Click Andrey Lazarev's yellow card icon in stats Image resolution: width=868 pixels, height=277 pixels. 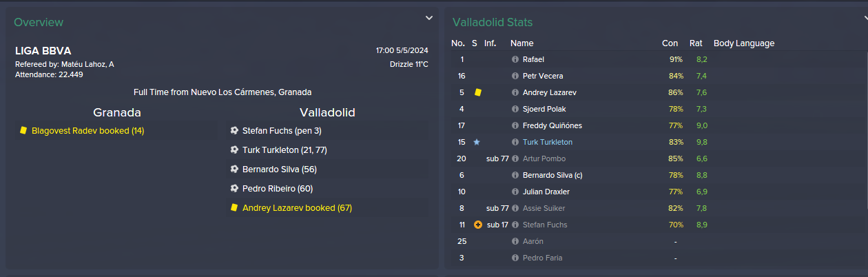(477, 92)
